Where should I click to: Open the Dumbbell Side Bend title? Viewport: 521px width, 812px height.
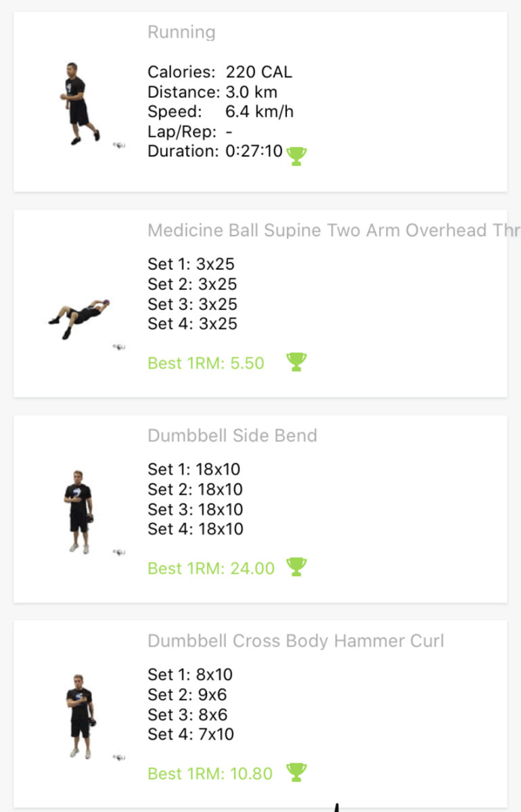coord(232,435)
